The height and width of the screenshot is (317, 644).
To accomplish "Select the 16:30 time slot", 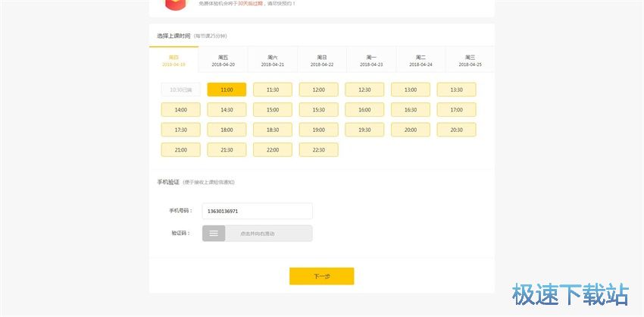I will point(411,110).
